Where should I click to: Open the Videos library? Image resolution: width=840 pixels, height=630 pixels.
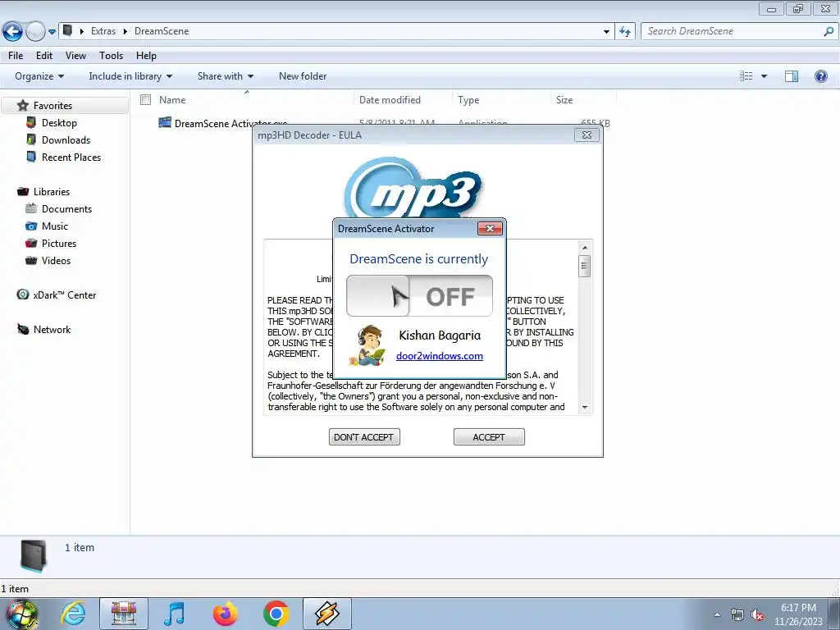pos(57,260)
